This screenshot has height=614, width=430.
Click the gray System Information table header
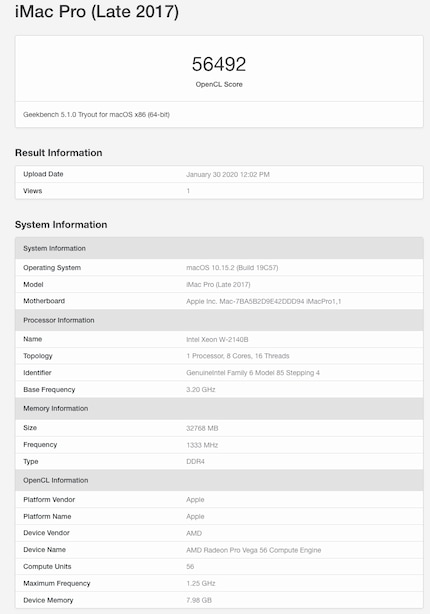point(219,248)
